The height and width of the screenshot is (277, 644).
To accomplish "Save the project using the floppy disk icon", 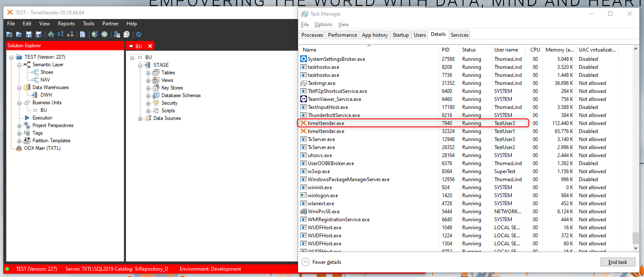I will [29, 35].
